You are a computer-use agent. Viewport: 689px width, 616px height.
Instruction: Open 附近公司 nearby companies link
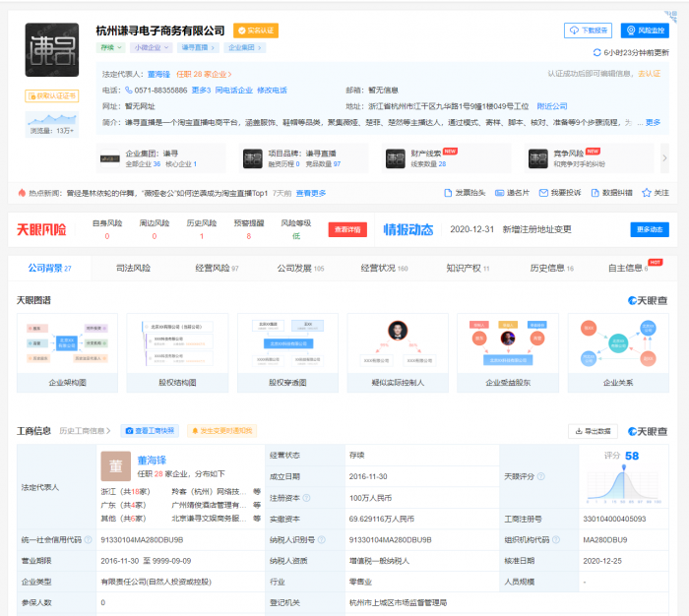(x=552, y=106)
